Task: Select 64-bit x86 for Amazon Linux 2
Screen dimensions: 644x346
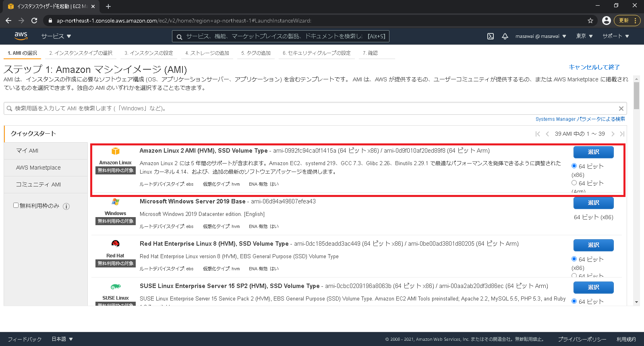Action: [x=574, y=166]
